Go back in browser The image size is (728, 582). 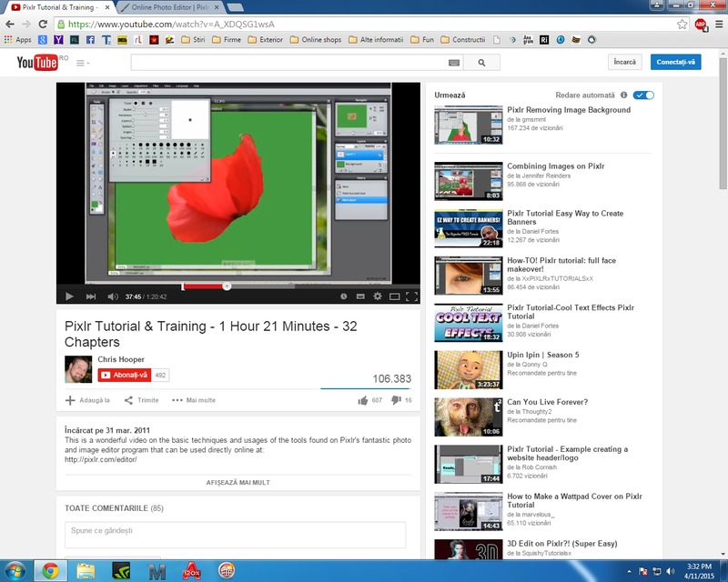[x=10, y=25]
